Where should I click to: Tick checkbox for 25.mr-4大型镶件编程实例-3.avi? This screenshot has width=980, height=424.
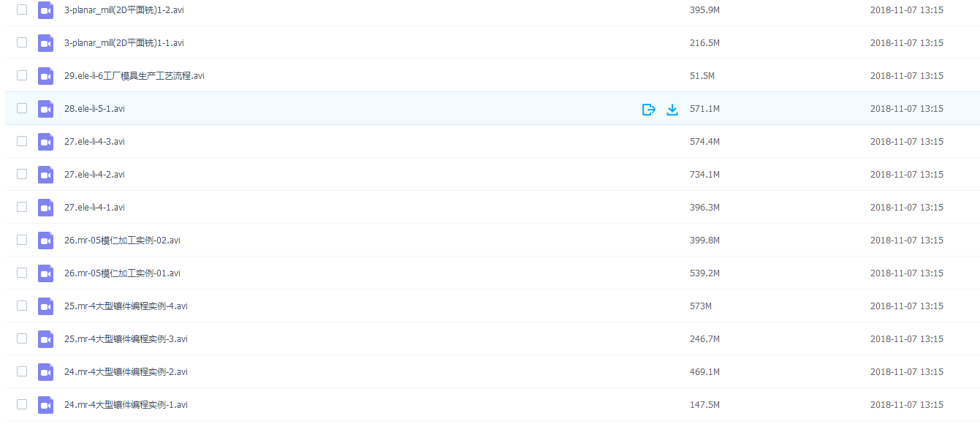(x=22, y=338)
